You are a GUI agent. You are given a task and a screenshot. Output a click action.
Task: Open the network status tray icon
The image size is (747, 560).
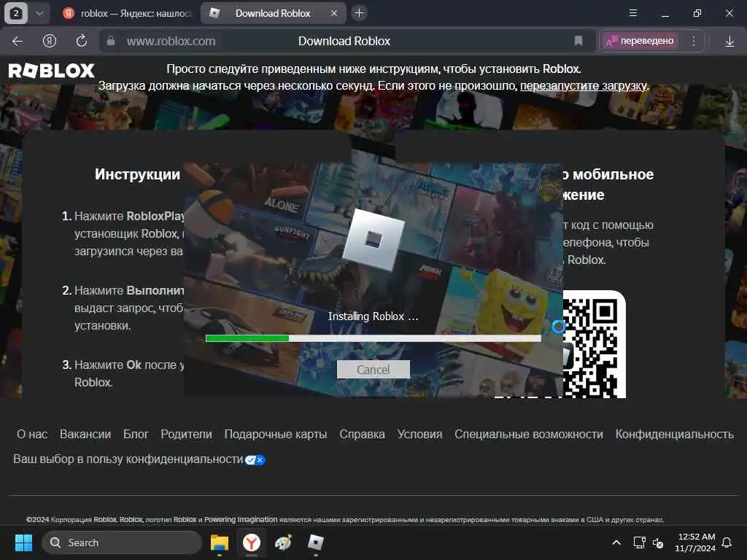639,542
